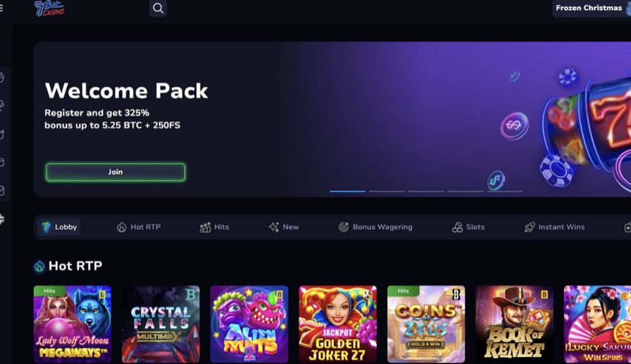Jump to the last banner slide indicator
Image resolution: width=631 pixels, height=364 pixels.
505,191
